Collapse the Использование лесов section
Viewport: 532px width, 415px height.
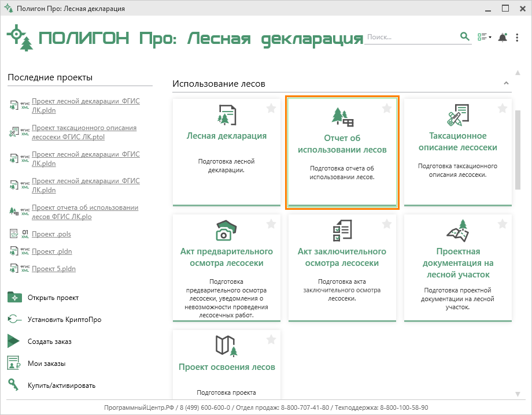coord(506,83)
